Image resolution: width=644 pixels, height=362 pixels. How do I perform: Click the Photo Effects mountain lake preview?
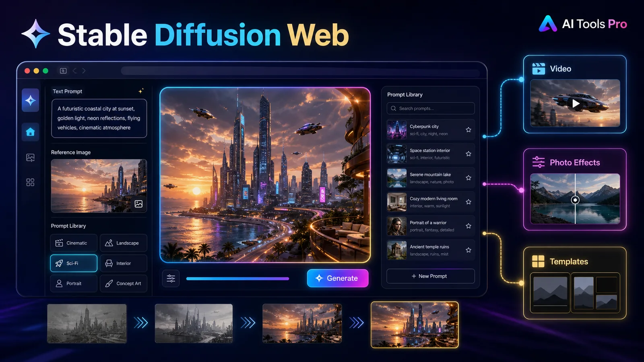pos(575,199)
